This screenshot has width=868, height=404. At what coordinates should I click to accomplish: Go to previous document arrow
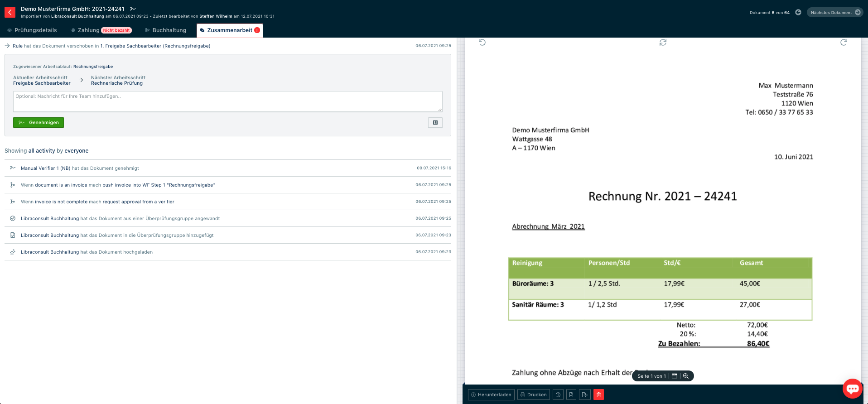798,12
